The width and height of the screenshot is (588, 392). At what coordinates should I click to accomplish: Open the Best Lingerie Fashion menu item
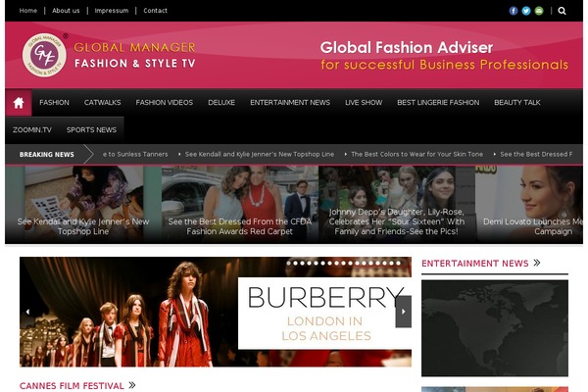(x=438, y=102)
